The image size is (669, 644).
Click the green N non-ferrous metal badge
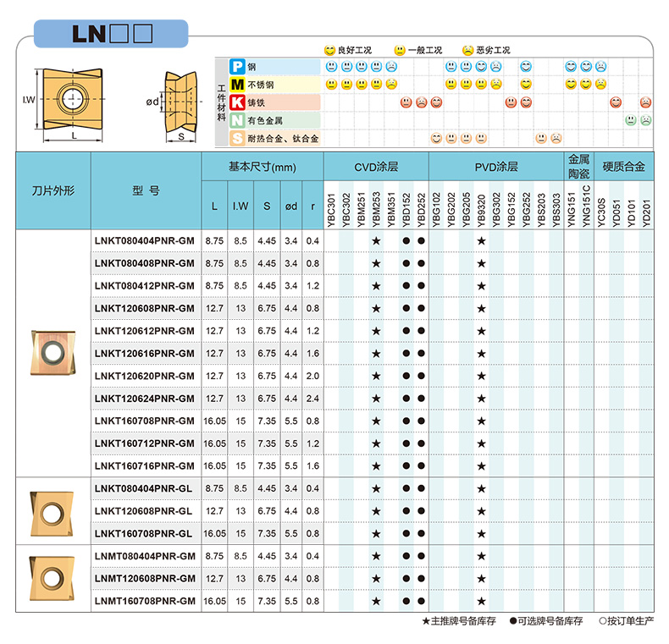pos(237,120)
